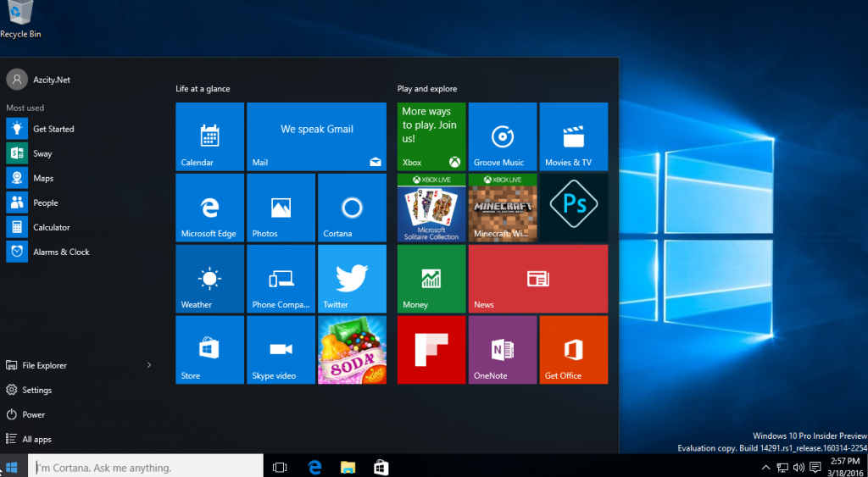Open Groove Music tile
Image resolution: width=868 pixels, height=477 pixels.
(x=503, y=136)
